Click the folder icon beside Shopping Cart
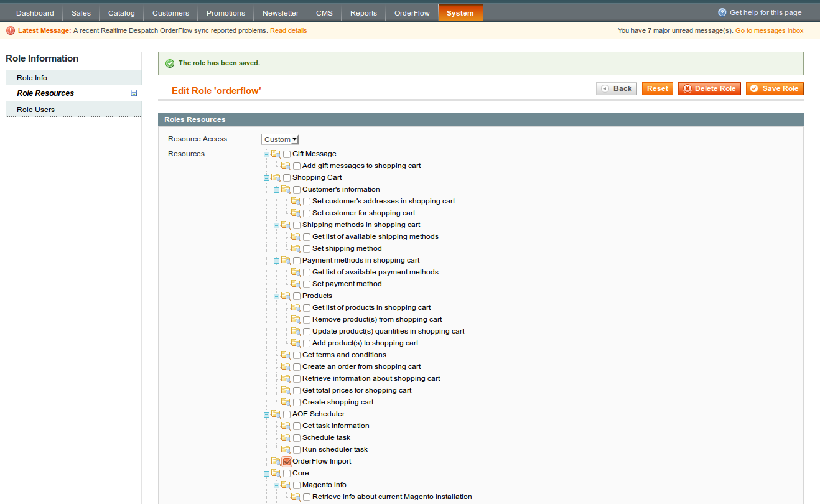The image size is (820, 504). (x=276, y=177)
